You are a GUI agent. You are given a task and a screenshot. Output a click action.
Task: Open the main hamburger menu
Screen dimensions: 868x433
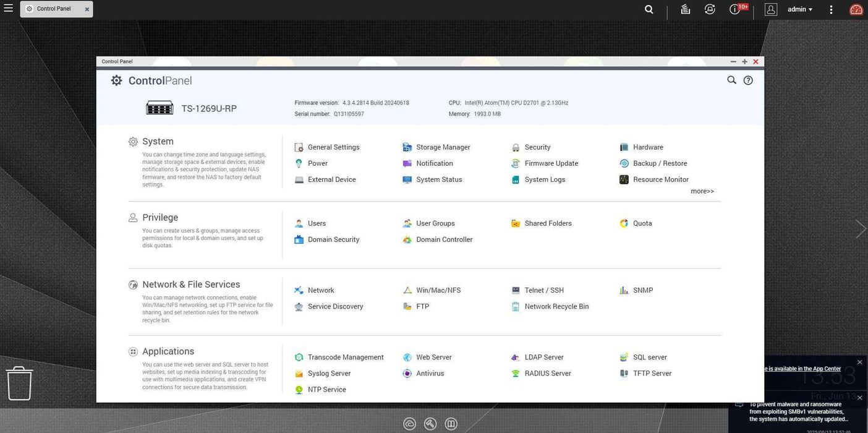(x=8, y=9)
